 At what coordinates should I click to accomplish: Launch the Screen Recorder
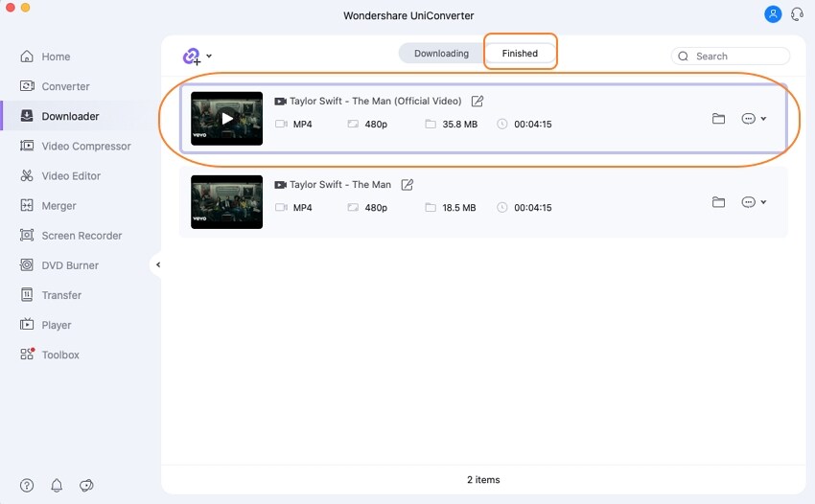71,236
